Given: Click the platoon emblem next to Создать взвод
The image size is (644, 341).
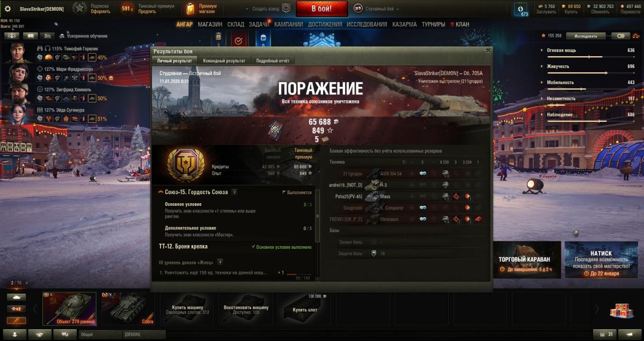Looking at the screenshot, I should (287, 9).
